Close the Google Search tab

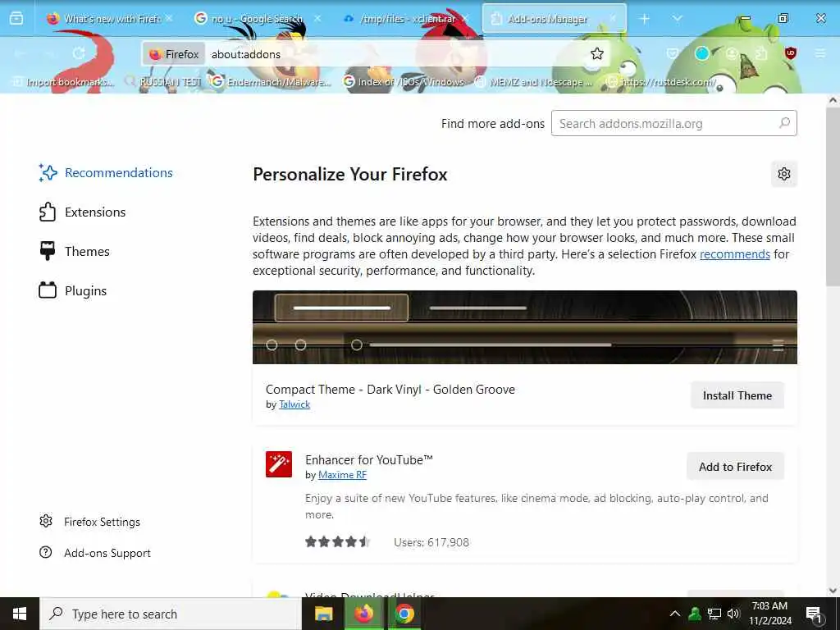coord(317,19)
